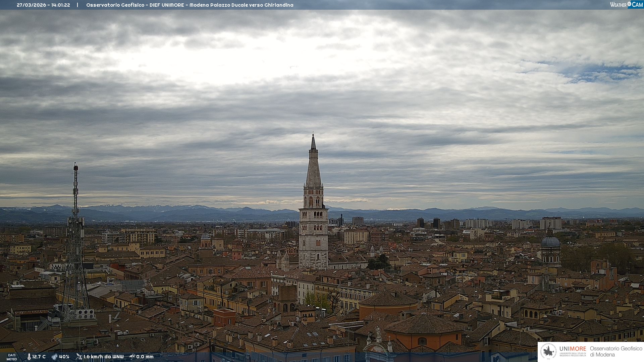Click the 40% humidity reading
The width and height of the screenshot is (644, 362).
(x=64, y=357)
